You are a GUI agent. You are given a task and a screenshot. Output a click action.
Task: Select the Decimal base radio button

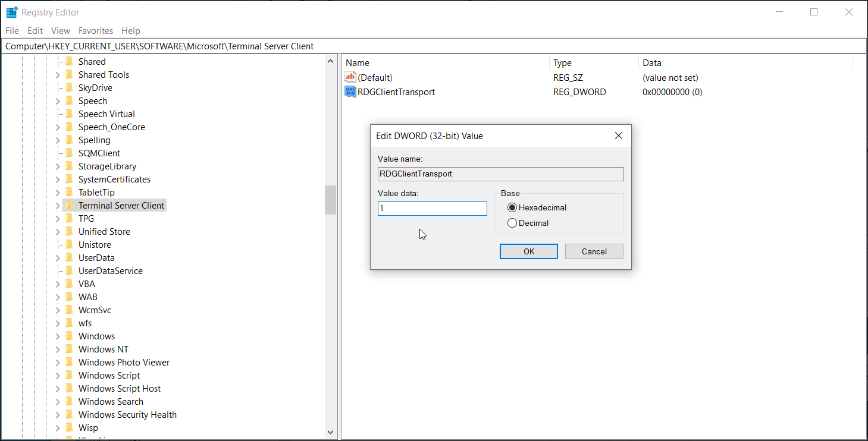(x=512, y=223)
